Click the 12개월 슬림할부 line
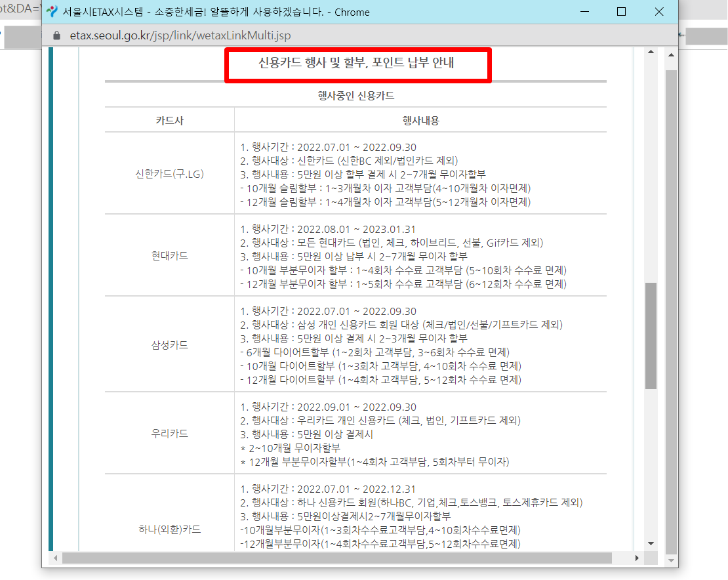 click(386, 202)
